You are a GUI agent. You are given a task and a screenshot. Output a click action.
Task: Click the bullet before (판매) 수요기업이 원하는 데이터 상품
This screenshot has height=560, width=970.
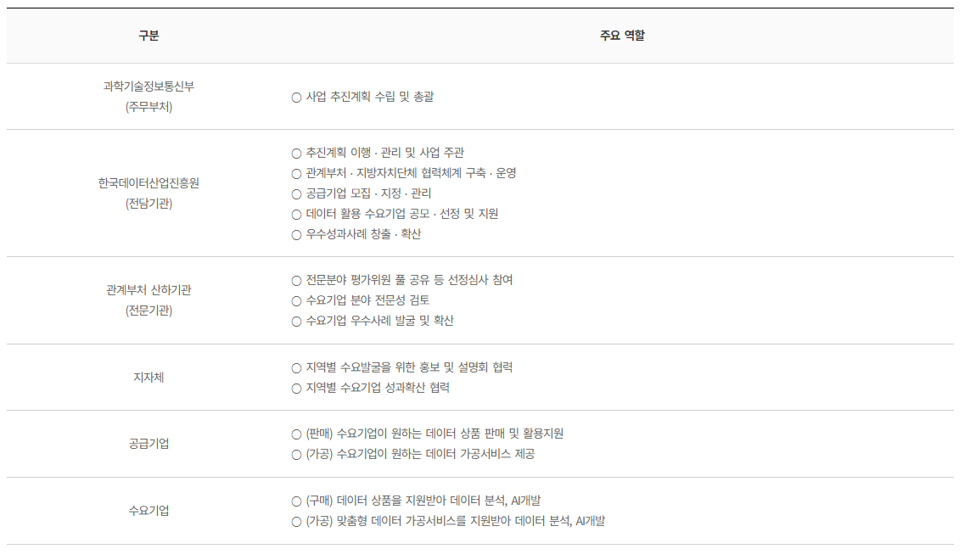[296, 434]
